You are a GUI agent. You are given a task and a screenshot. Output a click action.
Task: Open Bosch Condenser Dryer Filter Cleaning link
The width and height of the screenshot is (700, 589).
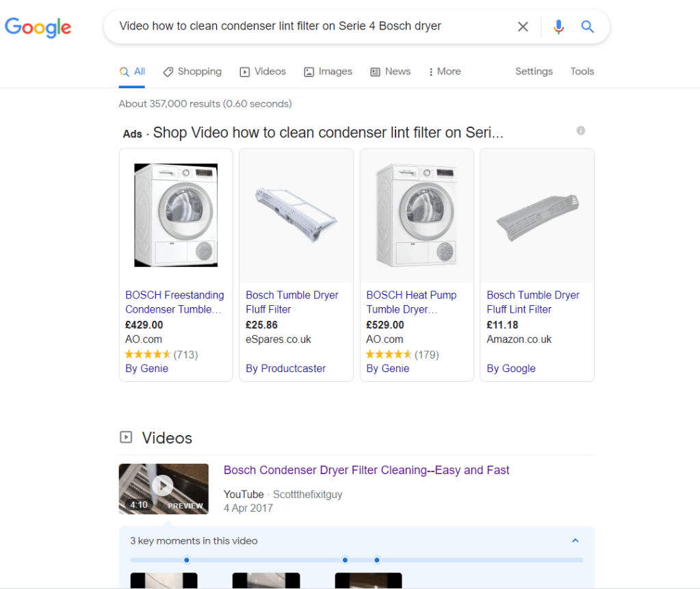pyautogui.click(x=366, y=470)
